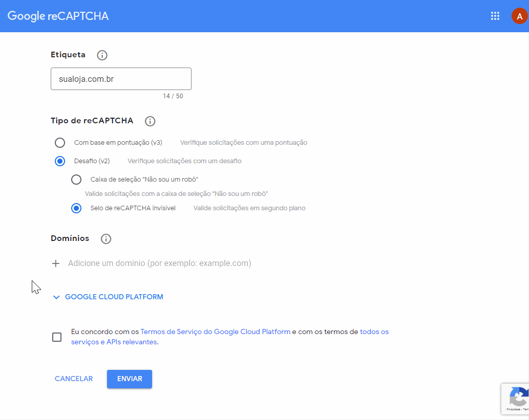Go to Google reCAPTCHA home logo
This screenshot has height=420, width=529.
click(58, 16)
